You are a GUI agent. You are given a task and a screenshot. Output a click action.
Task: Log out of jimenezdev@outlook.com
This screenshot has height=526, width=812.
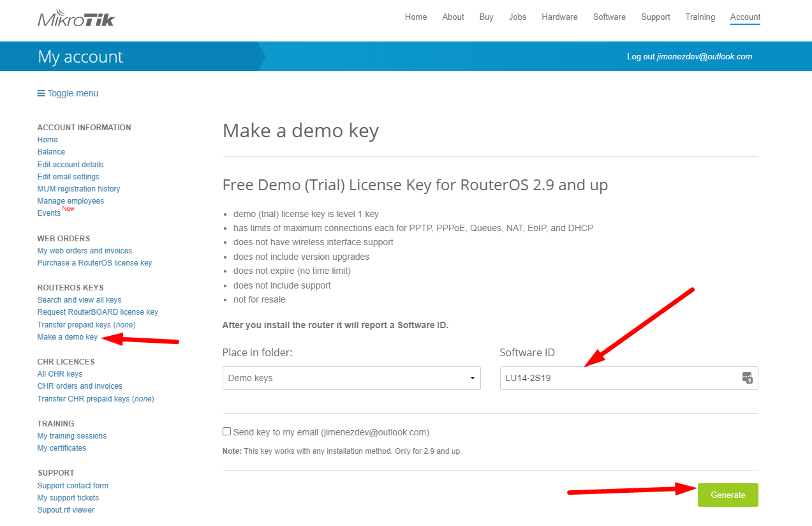[x=689, y=56]
